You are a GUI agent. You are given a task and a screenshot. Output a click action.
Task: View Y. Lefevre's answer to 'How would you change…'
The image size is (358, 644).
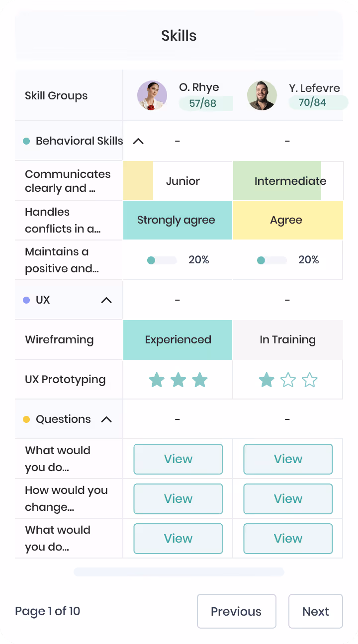tap(288, 499)
